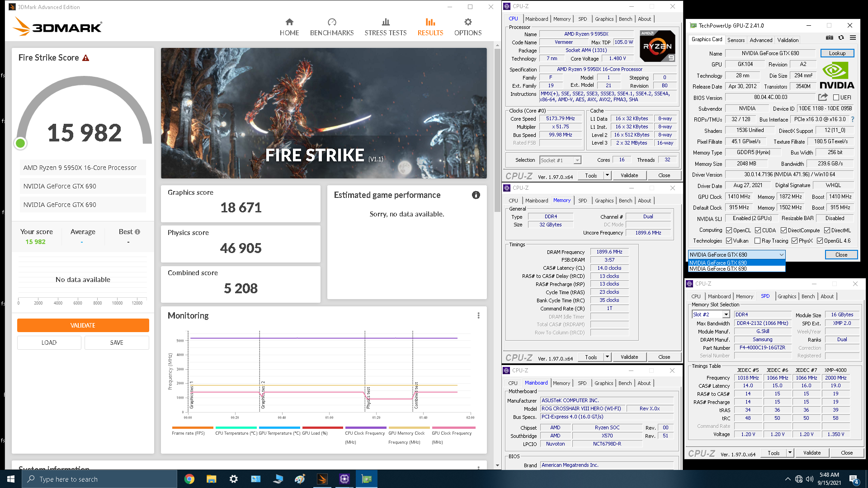
Task: Click the Windows taskbar search box
Action: pyautogui.click(x=99, y=479)
